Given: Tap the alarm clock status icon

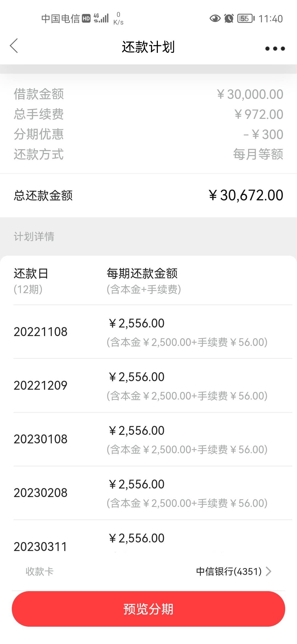Looking at the screenshot, I should pyautogui.click(x=229, y=18).
